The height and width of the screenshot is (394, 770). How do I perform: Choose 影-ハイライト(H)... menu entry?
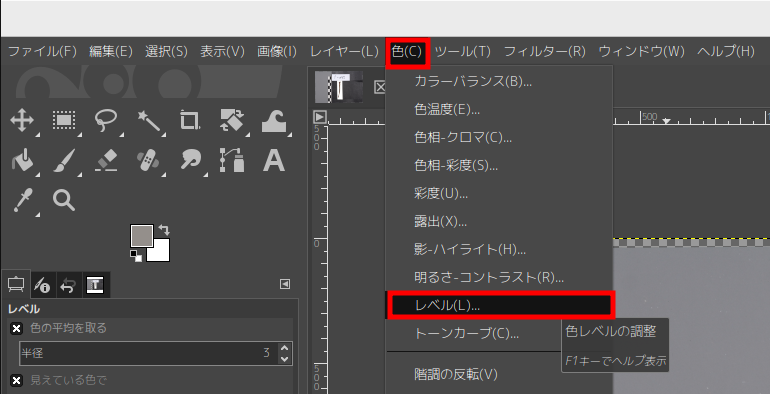[x=499, y=250]
